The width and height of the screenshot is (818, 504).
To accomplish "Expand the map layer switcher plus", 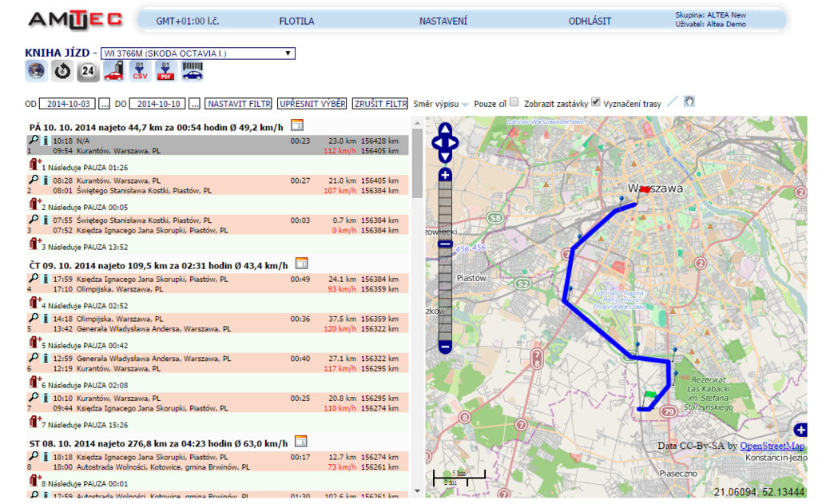I will pos(800,430).
